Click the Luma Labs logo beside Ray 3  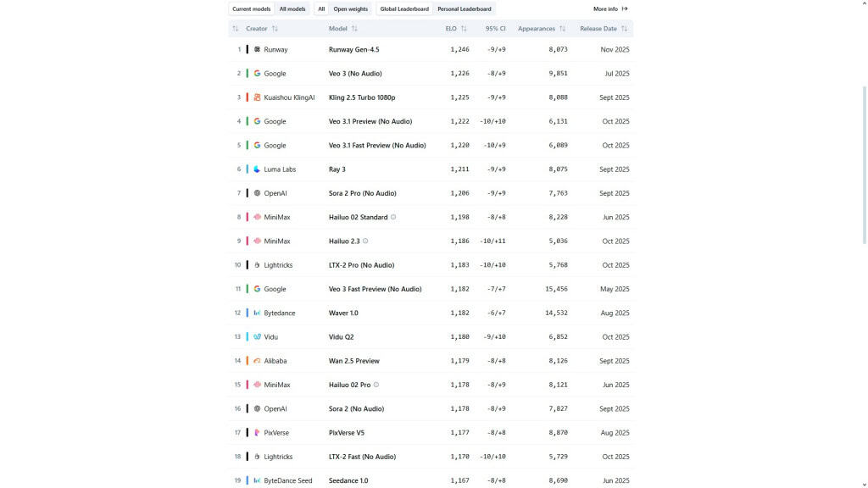[257, 169]
